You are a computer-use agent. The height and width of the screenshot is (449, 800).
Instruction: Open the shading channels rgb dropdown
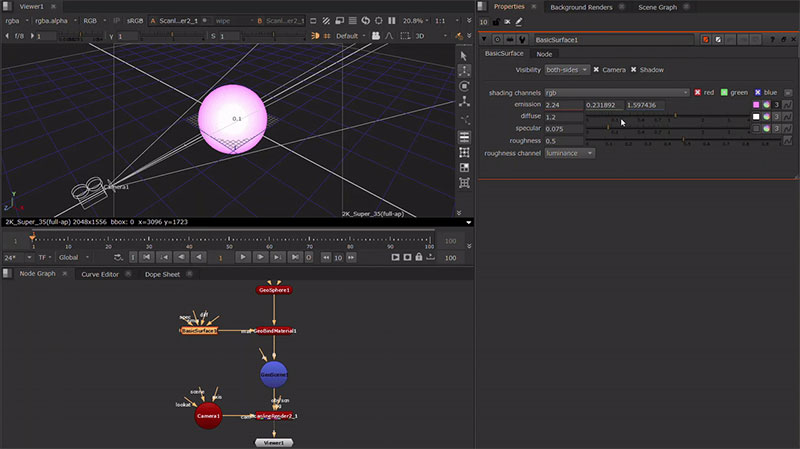coord(617,92)
